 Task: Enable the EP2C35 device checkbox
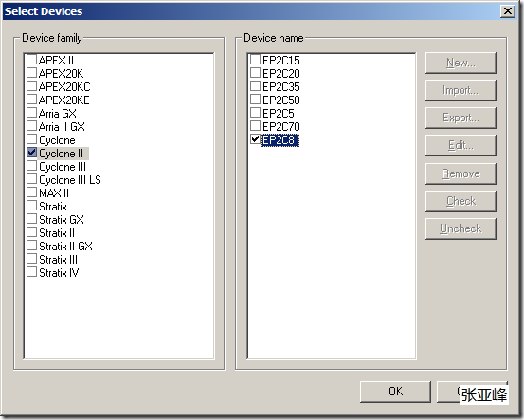tap(255, 86)
